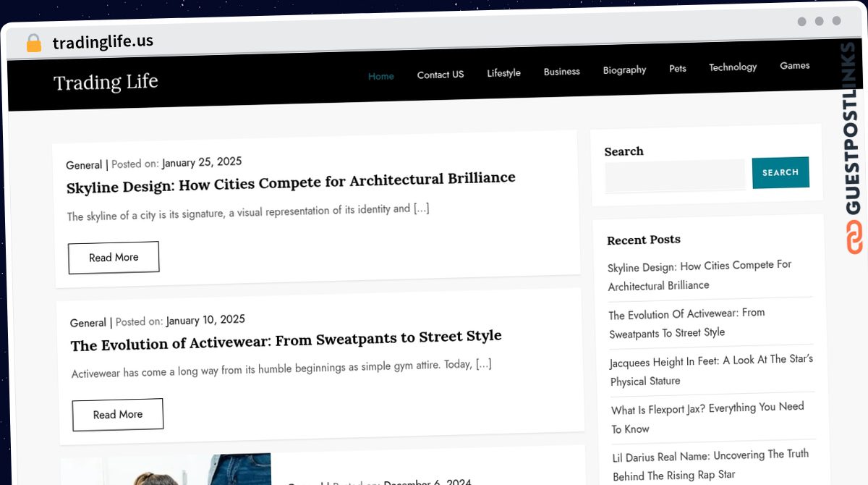Open recent post Lil Darius Real Name

pos(710,465)
